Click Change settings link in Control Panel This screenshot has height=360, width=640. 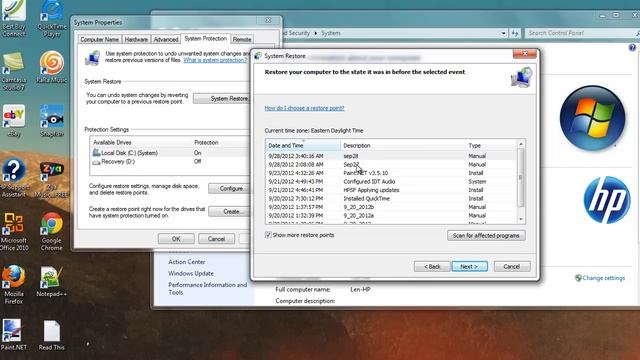(x=604, y=278)
